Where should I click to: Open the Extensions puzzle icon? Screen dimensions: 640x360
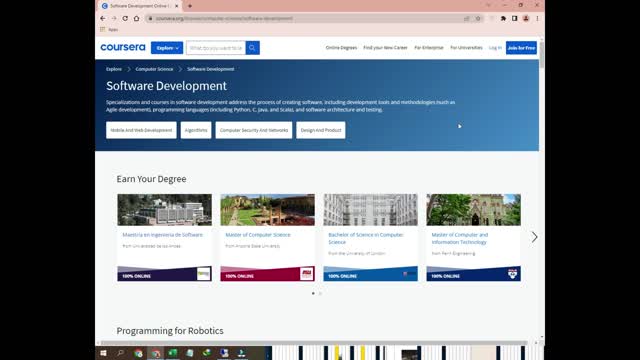point(503,18)
